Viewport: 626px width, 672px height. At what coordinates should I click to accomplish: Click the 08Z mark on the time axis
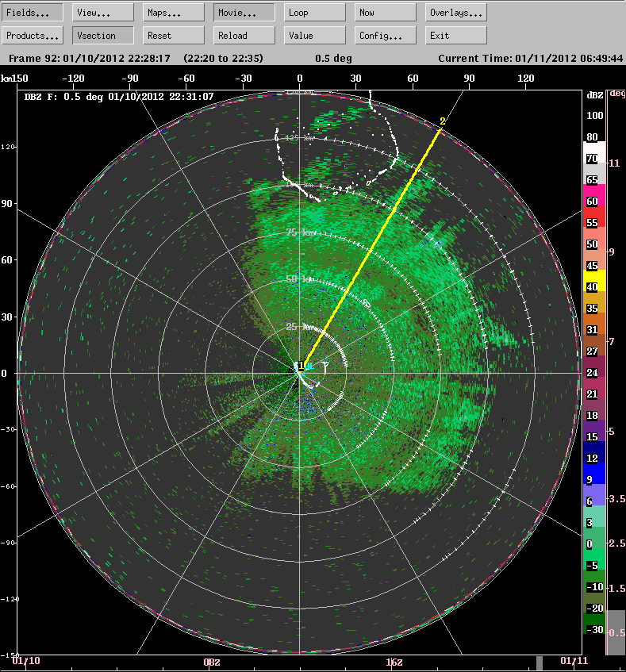click(212, 662)
